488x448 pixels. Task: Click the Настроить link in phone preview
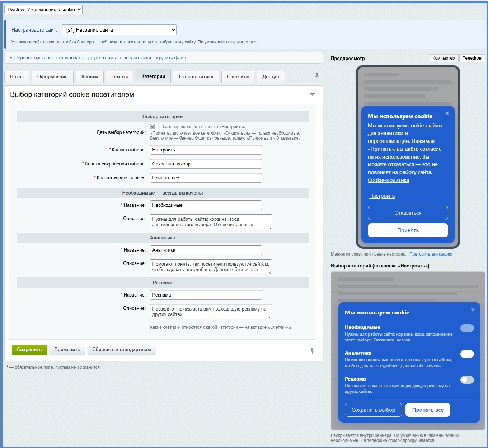click(382, 196)
